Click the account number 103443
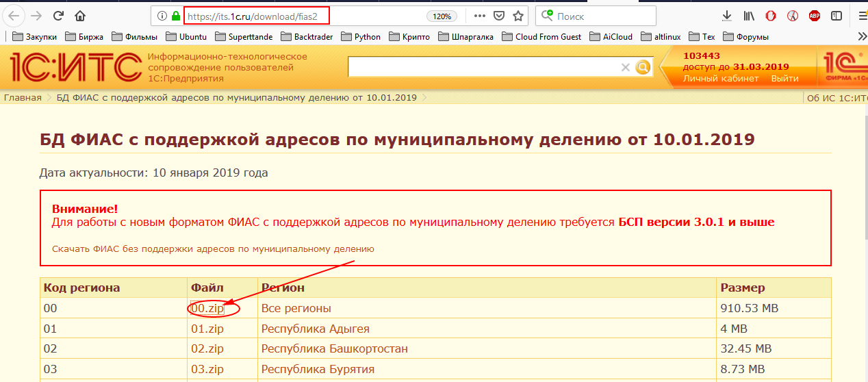 [702, 55]
